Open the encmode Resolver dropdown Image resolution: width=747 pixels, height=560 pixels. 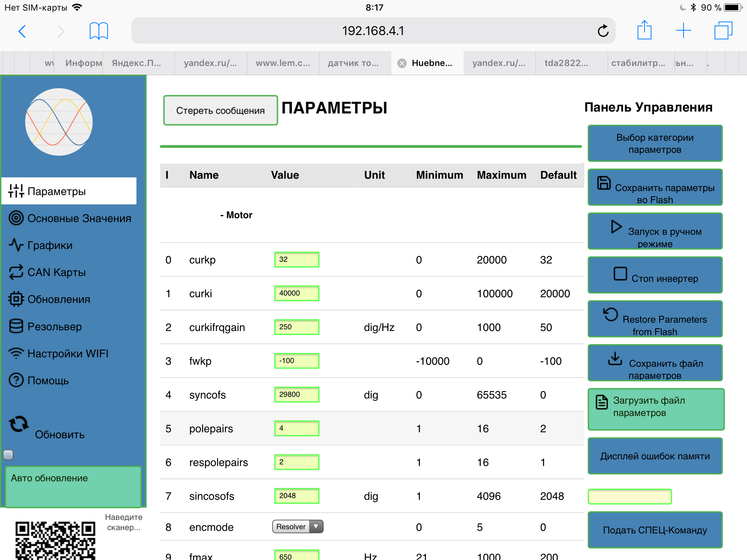point(297,526)
